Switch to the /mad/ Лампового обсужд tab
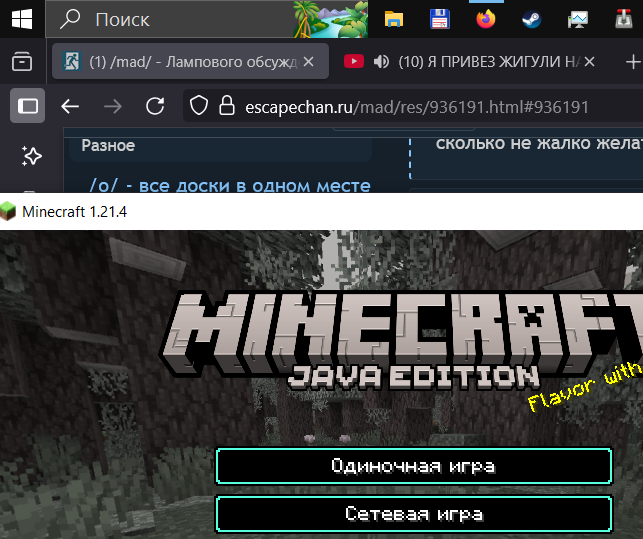This screenshot has height=539, width=643. [190, 62]
